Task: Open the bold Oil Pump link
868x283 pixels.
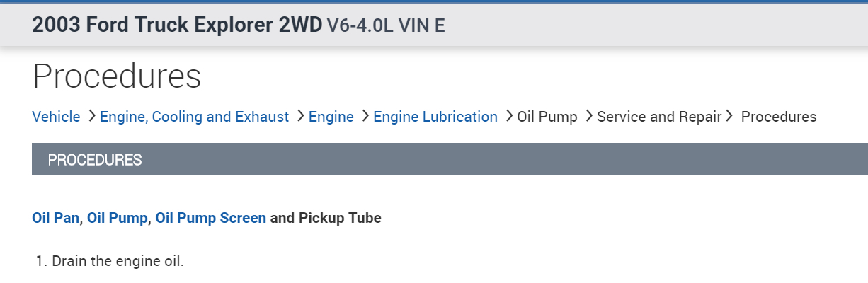Action: coord(117,218)
